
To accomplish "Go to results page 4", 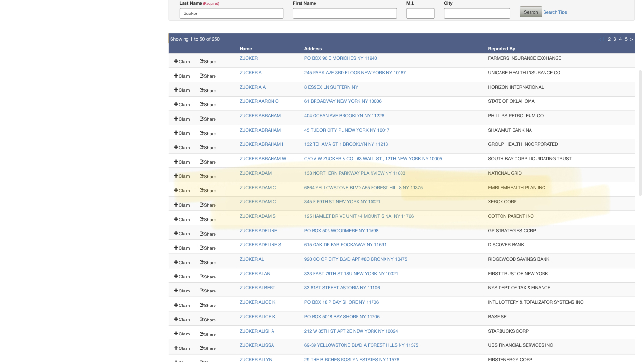I will (620, 39).
